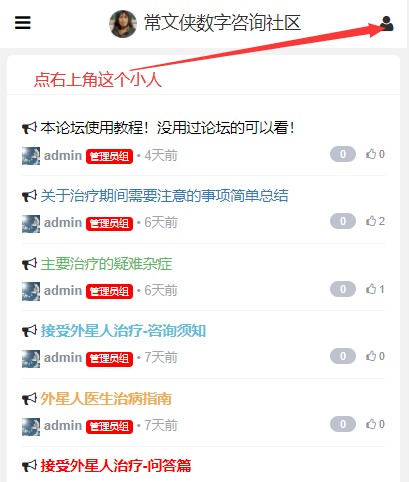409x482 pixels.
Task: Click the thumbs-up icon on 本论坛使用教程 post
Action: pyautogui.click(x=371, y=154)
